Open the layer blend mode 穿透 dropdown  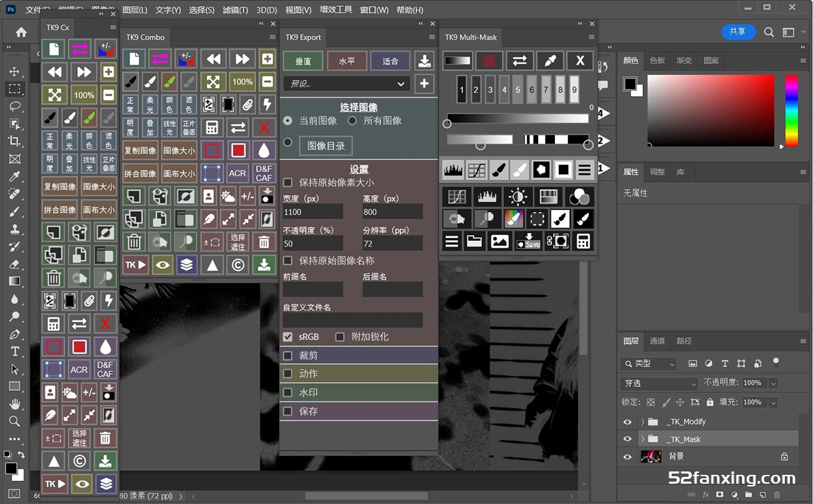(660, 383)
